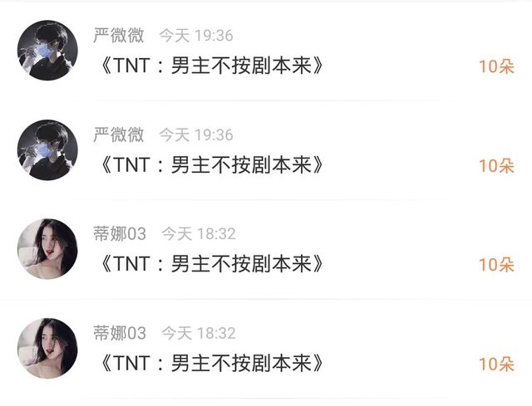Open the username 严微微 in the topmost row
The width and height of the screenshot is (532, 406).
pyautogui.click(x=119, y=35)
